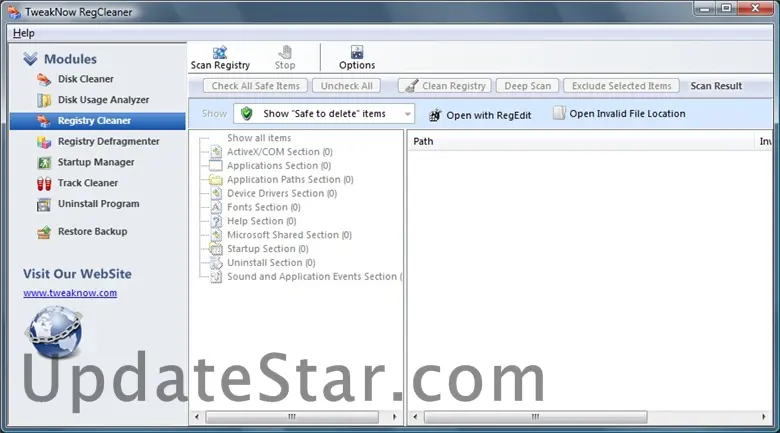Click results panel scroll right arrow
780x433 pixels.
764,417
